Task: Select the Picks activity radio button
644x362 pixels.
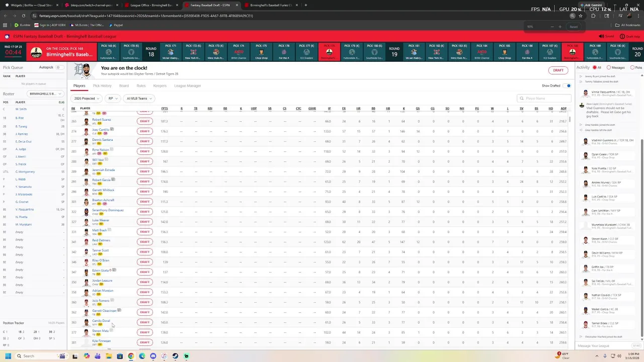Action: pos(632,67)
